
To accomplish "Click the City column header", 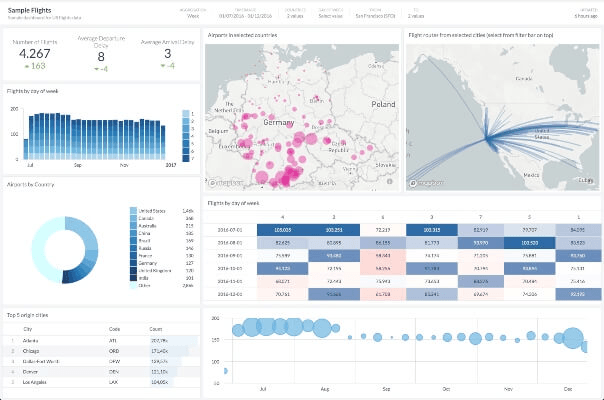I will click(28, 329).
